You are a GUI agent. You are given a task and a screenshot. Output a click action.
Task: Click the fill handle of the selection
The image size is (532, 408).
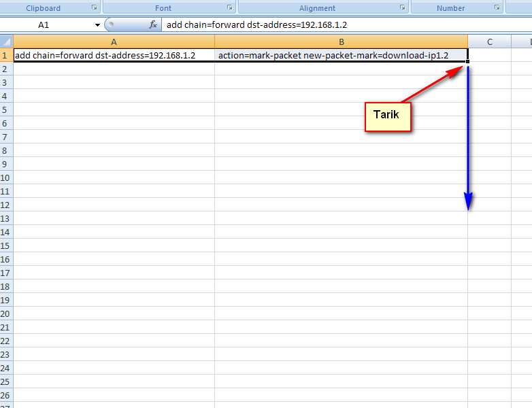(467, 61)
